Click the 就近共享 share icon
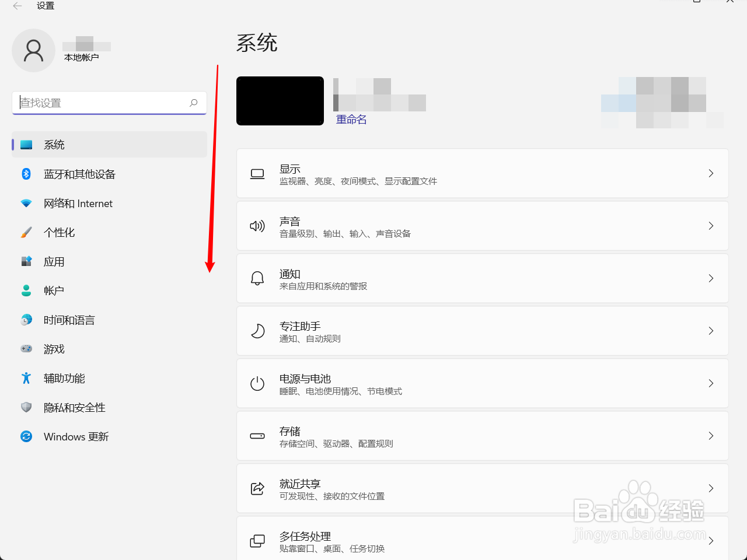Viewport: 747px width, 560px height. pos(257,488)
